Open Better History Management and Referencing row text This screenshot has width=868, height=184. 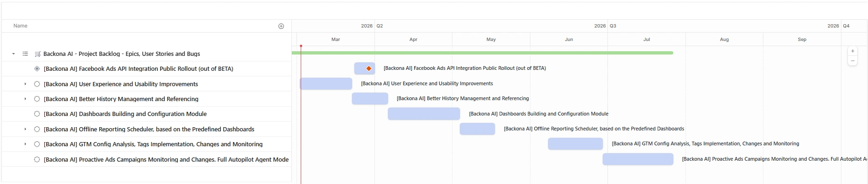point(121,99)
